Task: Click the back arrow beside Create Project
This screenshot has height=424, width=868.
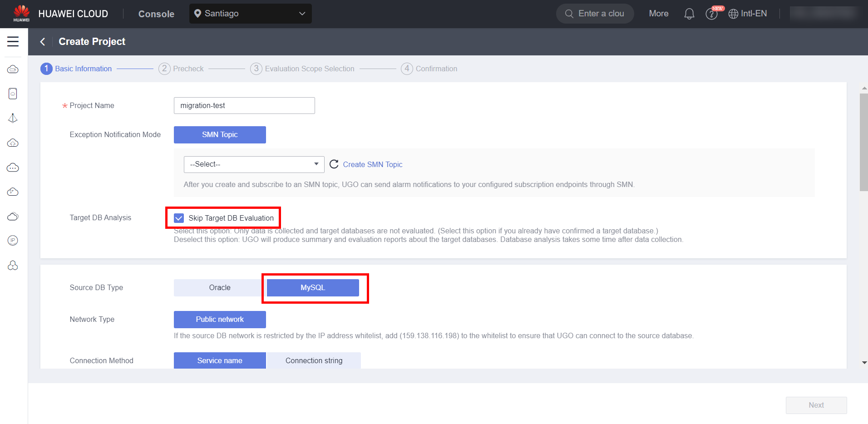Action: point(43,42)
